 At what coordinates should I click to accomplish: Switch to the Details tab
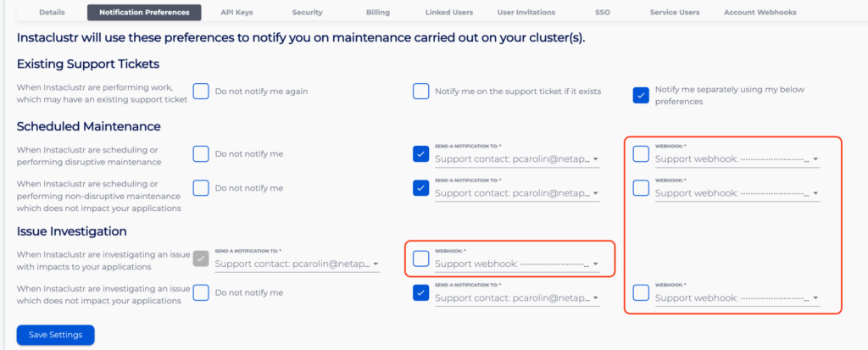(52, 13)
